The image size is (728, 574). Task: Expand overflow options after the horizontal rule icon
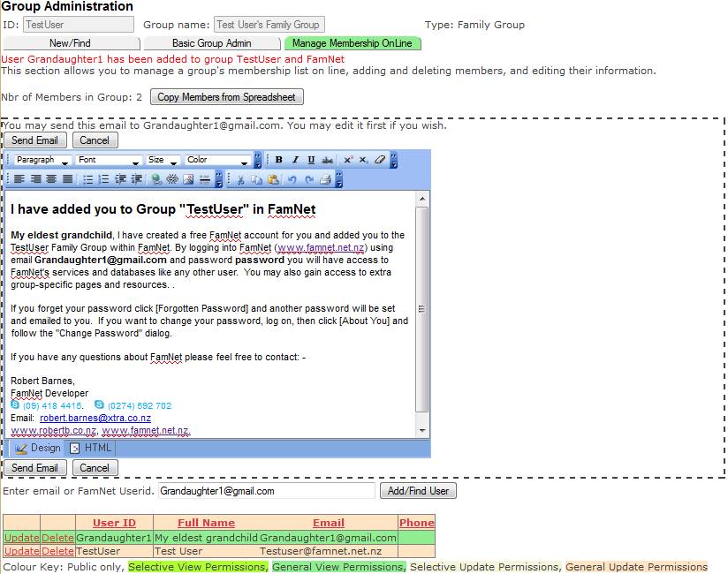pos(219,179)
